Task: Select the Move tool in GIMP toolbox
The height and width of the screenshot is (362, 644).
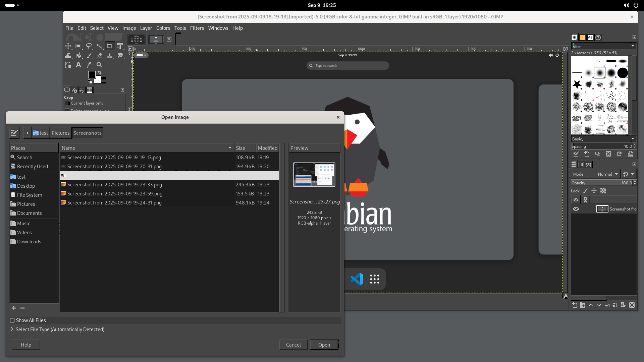Action: click(x=68, y=46)
